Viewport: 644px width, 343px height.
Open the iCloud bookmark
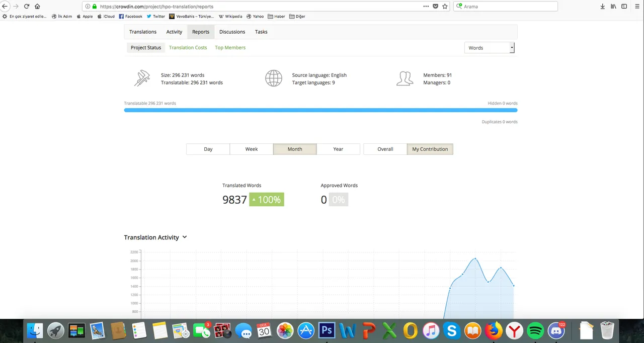click(x=106, y=16)
